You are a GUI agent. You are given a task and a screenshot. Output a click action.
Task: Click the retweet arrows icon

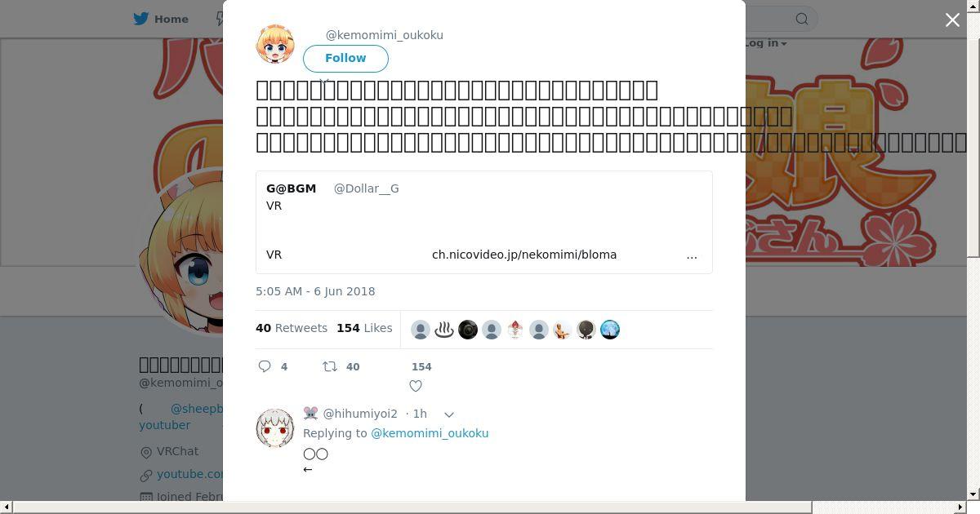pyautogui.click(x=330, y=366)
